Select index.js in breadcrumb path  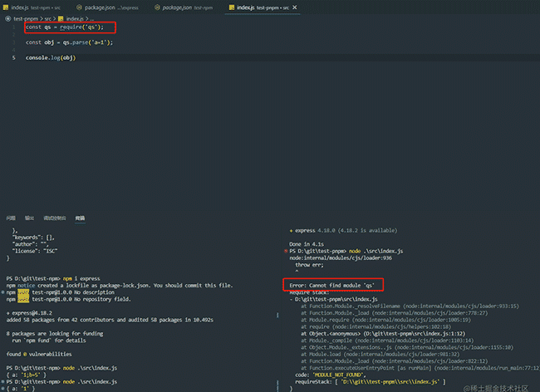(75, 18)
